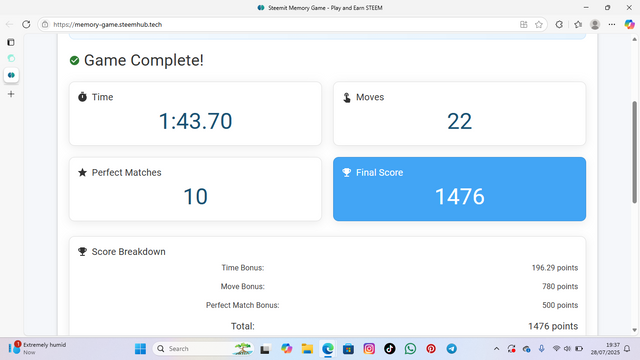Click the Game Complete green checkmark
This screenshot has height=360, width=640.
coord(74,60)
